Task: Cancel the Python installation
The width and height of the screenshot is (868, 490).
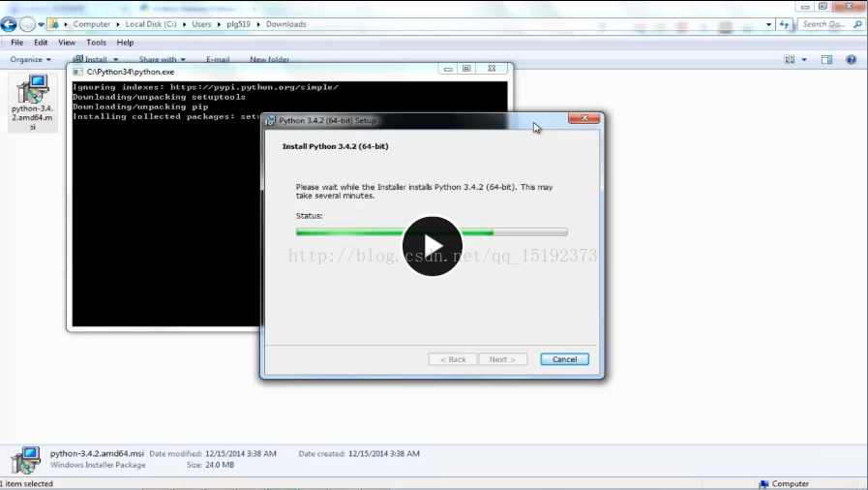Action: (565, 359)
